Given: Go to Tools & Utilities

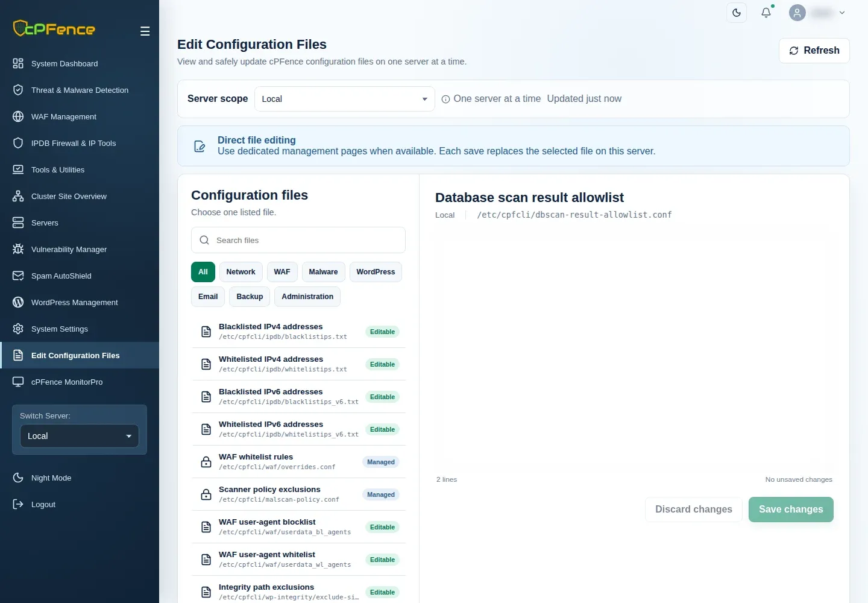Looking at the screenshot, I should 80,169.
